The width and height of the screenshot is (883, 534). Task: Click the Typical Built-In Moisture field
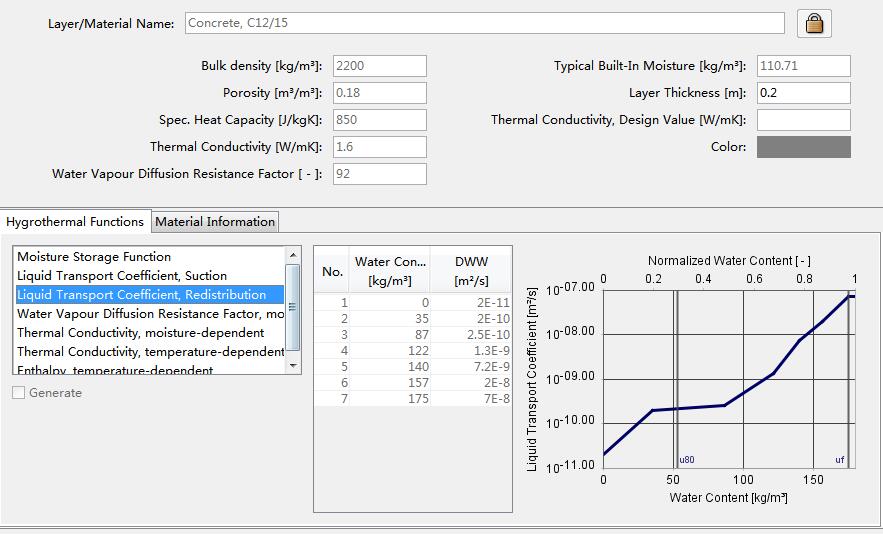coord(804,66)
